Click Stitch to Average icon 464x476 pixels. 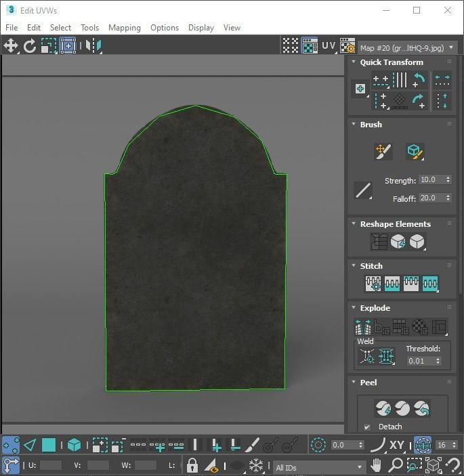point(392,284)
